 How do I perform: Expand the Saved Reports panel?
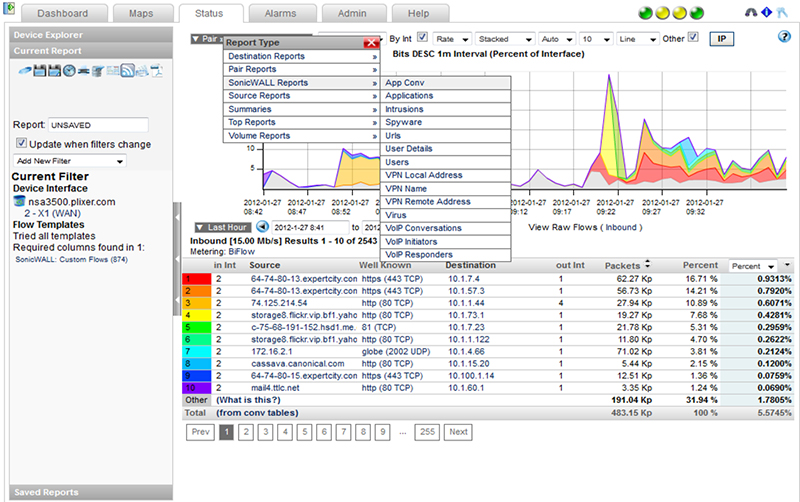tap(91, 492)
